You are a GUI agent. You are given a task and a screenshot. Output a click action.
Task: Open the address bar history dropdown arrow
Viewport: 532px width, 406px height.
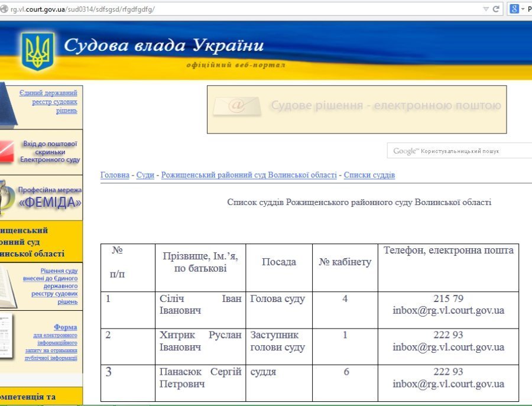point(486,9)
